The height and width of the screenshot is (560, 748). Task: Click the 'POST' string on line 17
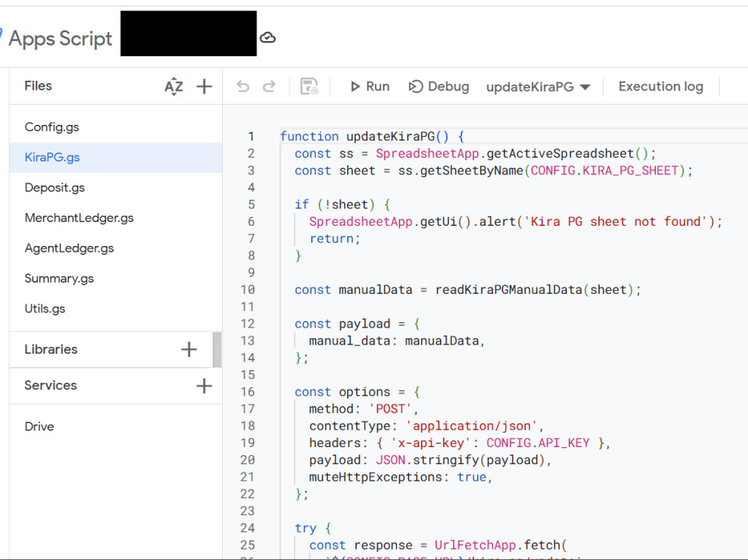(390, 409)
